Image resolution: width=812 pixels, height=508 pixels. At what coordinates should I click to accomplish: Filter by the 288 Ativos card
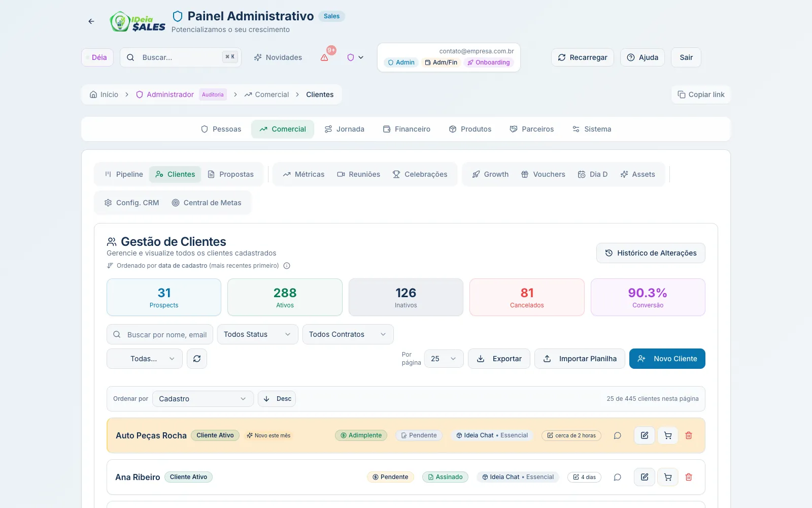point(285,297)
